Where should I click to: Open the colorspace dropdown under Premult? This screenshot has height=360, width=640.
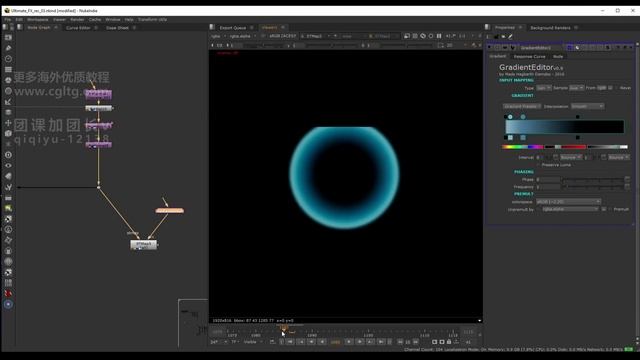coord(568,202)
